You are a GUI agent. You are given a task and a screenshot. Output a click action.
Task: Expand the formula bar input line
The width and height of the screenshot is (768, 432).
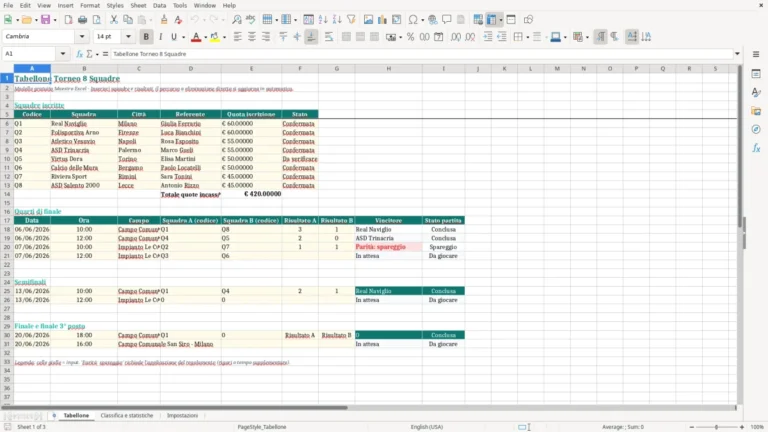click(737, 54)
